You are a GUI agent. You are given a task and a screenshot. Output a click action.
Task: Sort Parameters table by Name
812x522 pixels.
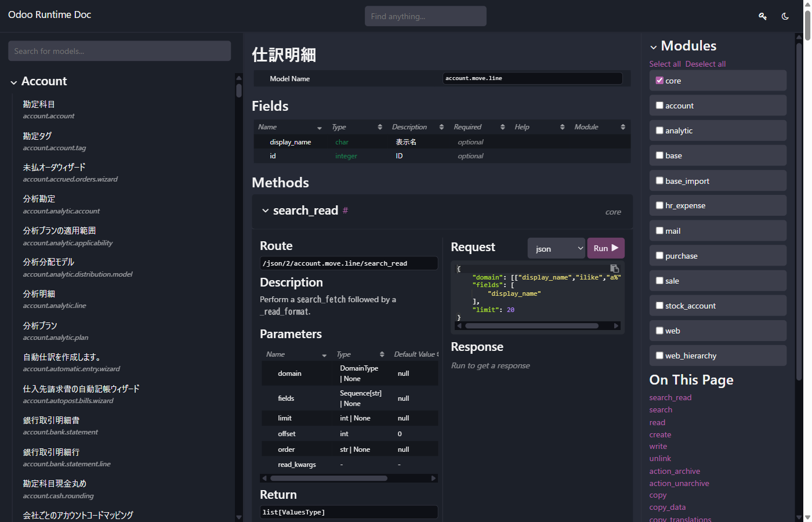tap(296, 354)
